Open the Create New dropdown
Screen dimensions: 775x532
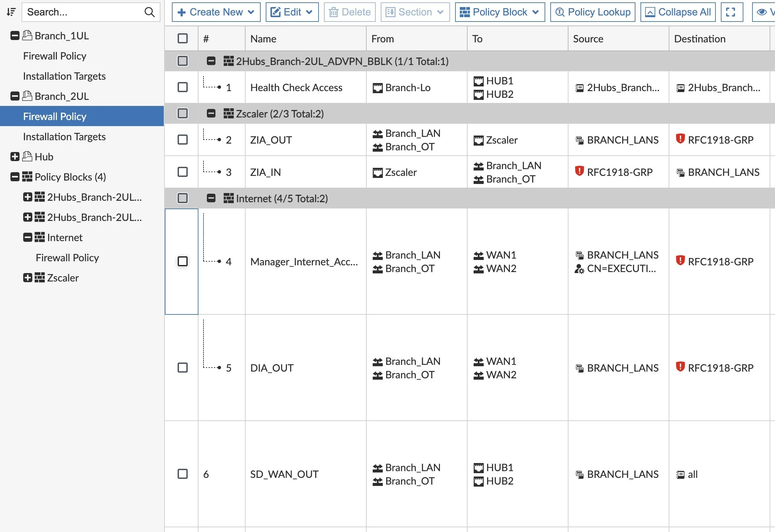tap(216, 12)
